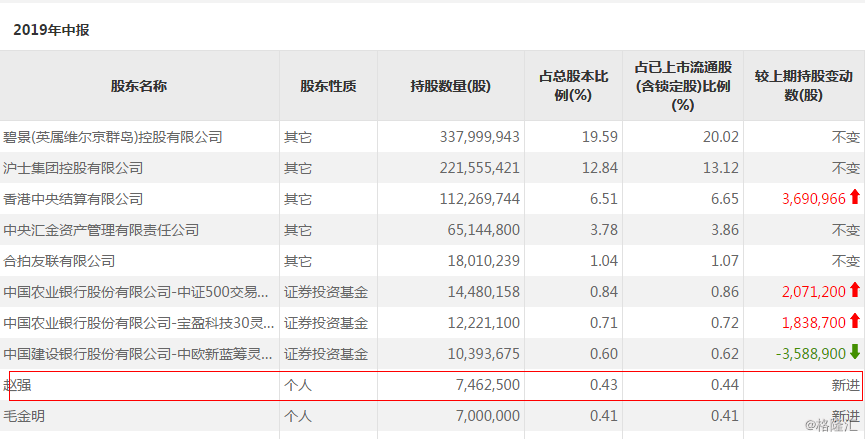Select individual shareholder 赵强

17,385
